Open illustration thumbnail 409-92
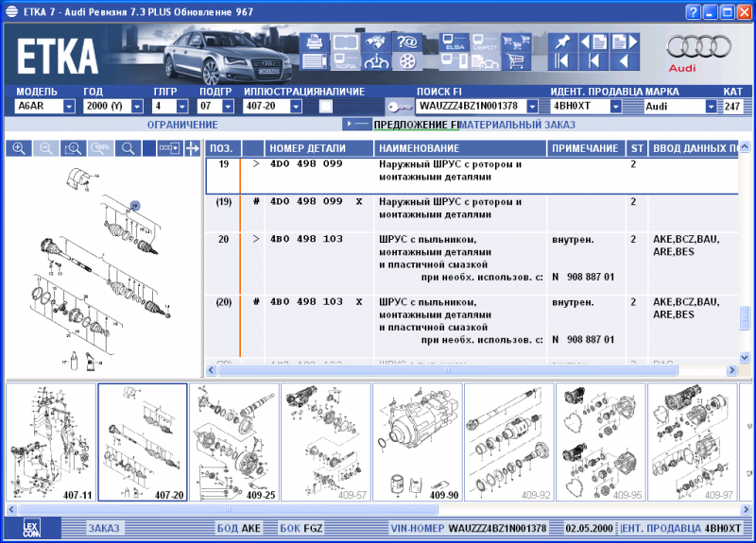This screenshot has width=756, height=543. click(509, 442)
